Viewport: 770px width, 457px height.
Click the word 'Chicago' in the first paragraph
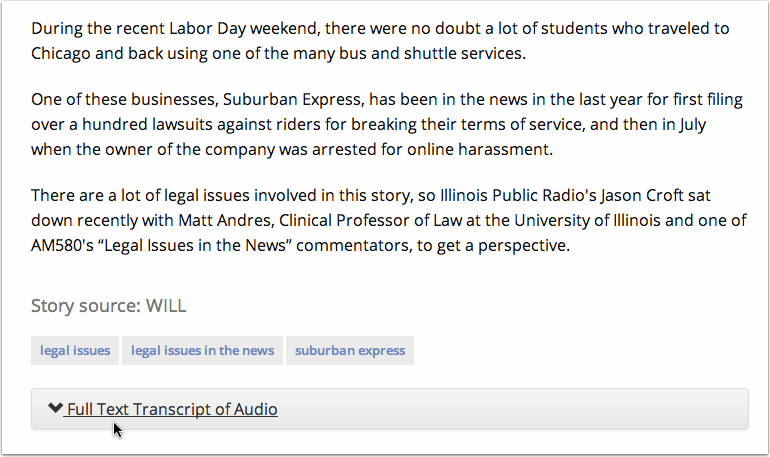pyautogui.click(x=61, y=54)
